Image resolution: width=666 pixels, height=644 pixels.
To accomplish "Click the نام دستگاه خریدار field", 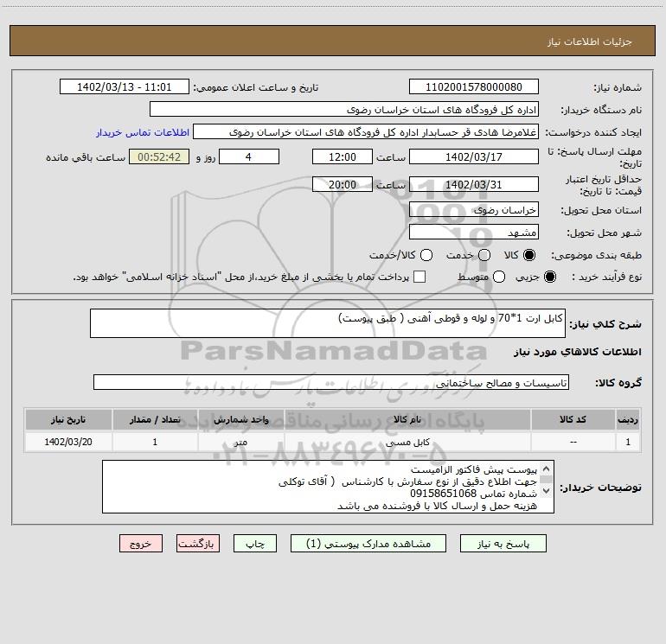I will tap(344, 109).
